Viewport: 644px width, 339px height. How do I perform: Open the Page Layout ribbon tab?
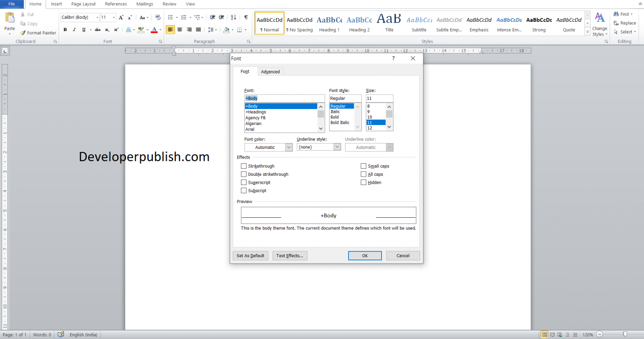pos(83,4)
